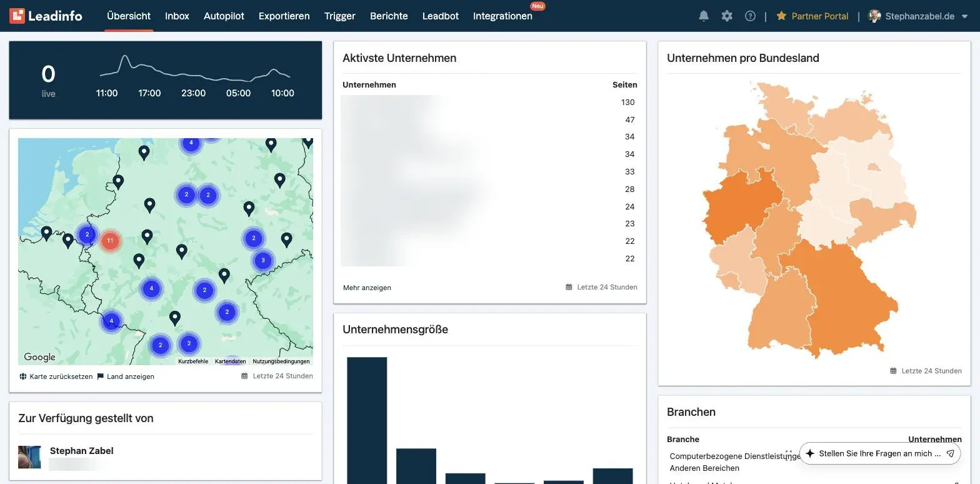Click the map cluster marker labeled 3
980x484 pixels.
coord(263,260)
